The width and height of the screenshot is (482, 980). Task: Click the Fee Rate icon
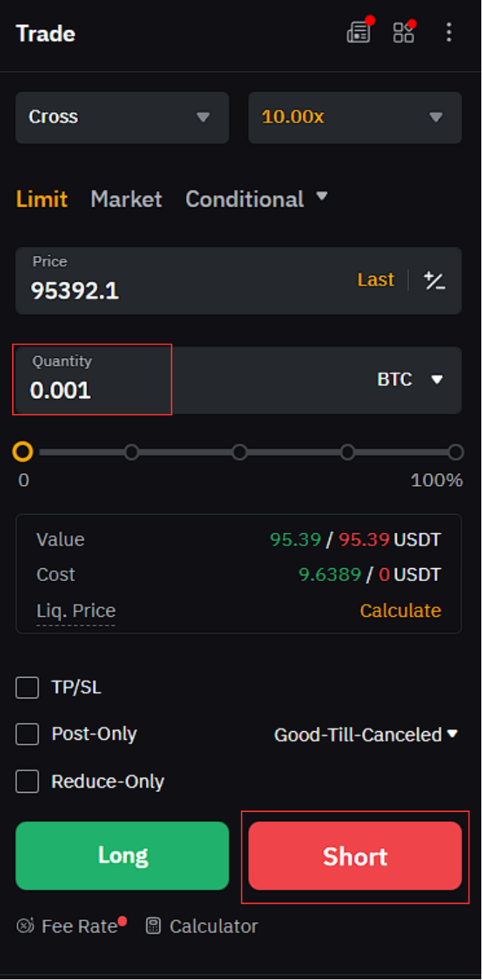25,926
